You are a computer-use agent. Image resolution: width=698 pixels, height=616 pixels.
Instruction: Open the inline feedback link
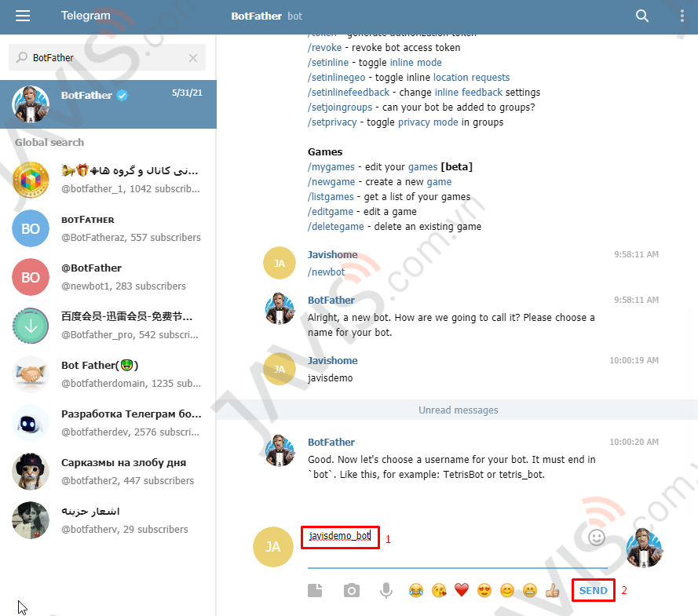(x=469, y=93)
